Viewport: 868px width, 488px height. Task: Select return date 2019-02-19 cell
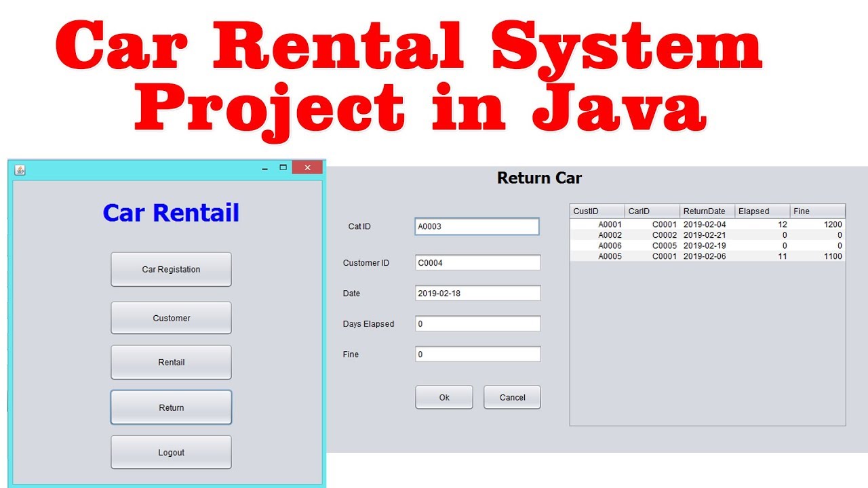click(707, 245)
